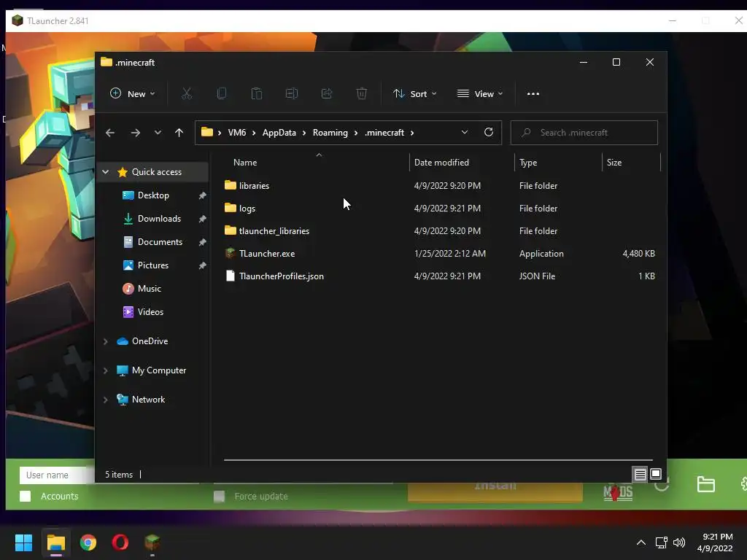
Task: Select the TLauncher.exe application file
Action: [267, 254]
